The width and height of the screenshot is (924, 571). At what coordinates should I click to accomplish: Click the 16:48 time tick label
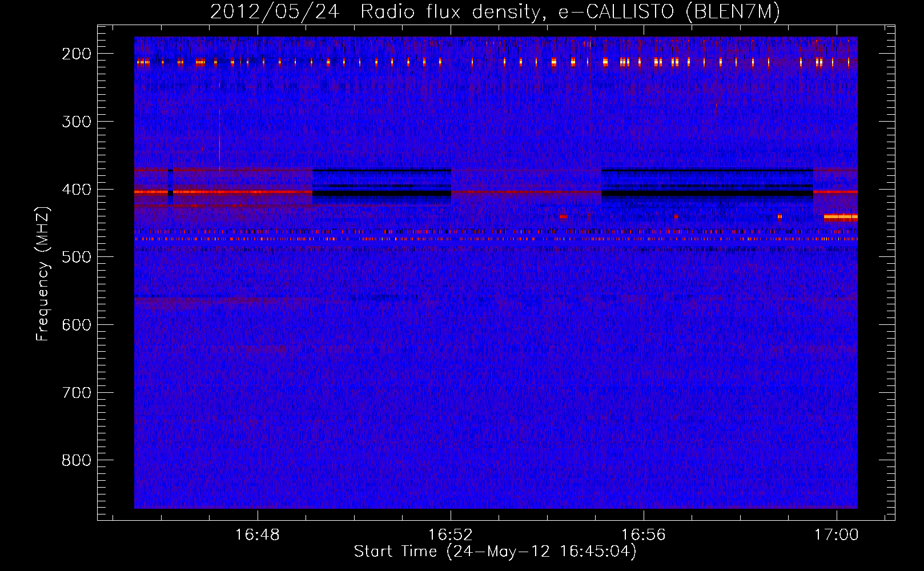click(x=258, y=535)
